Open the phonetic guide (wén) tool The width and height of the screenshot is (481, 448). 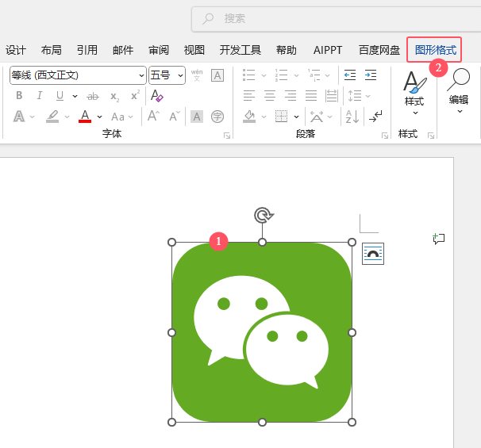click(197, 75)
